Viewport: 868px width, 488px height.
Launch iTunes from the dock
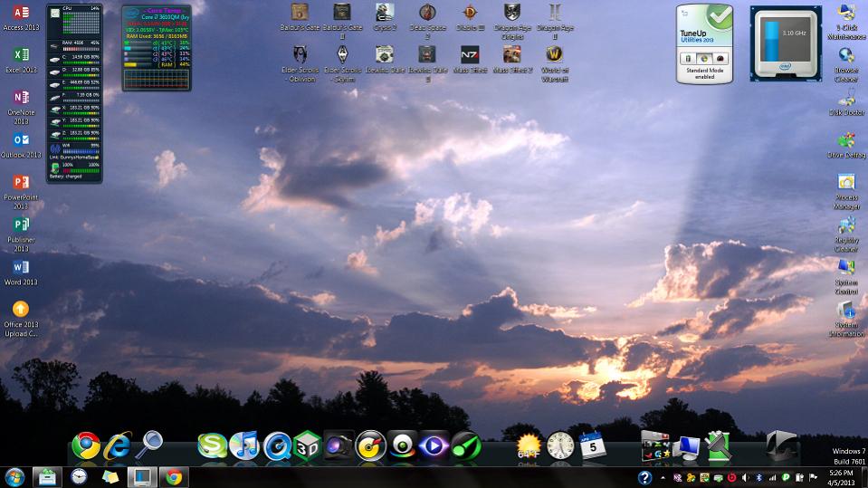[x=244, y=446]
